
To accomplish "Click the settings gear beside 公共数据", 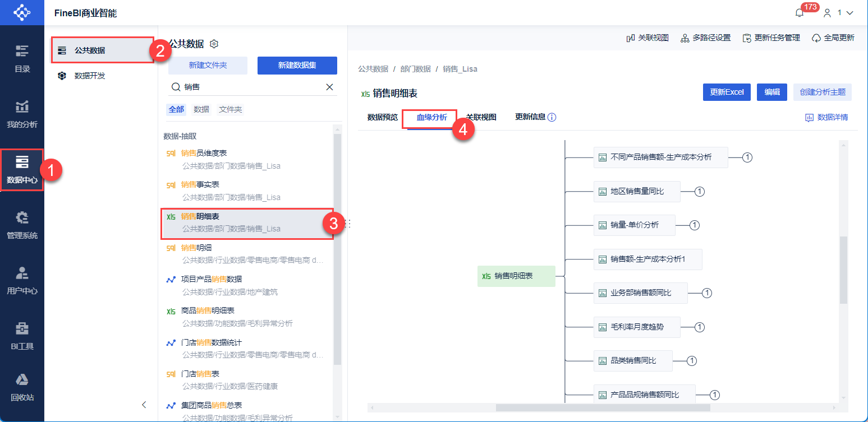I will click(x=214, y=44).
